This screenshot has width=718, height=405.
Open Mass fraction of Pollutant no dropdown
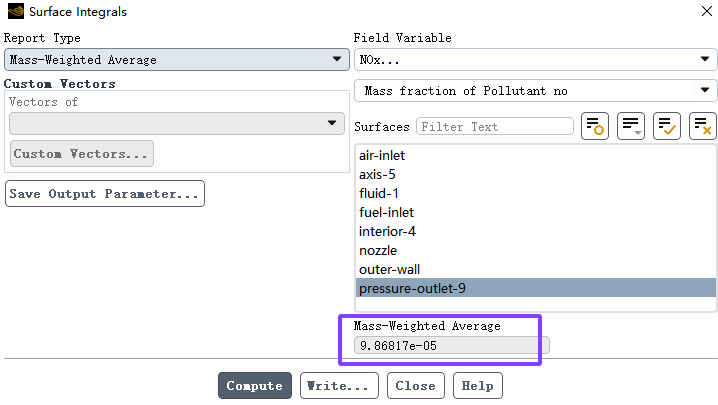(x=535, y=91)
